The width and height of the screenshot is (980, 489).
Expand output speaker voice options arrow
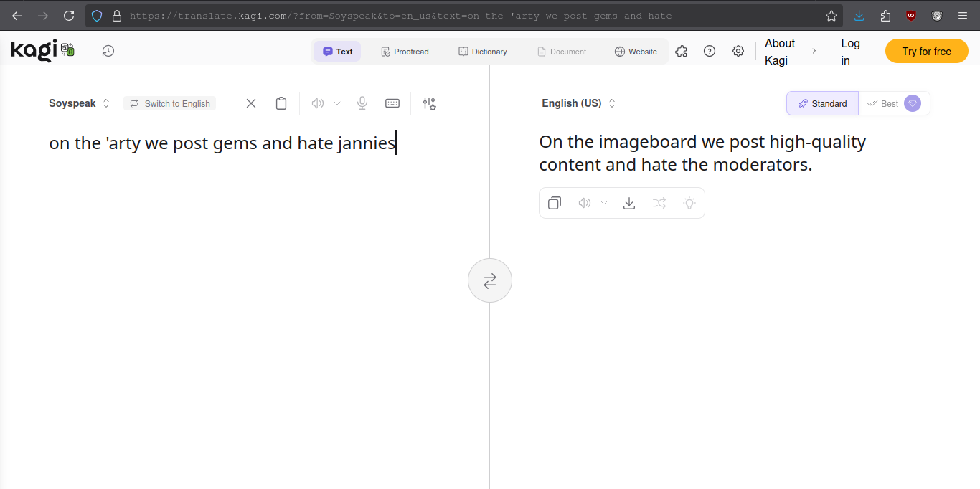[x=604, y=203]
